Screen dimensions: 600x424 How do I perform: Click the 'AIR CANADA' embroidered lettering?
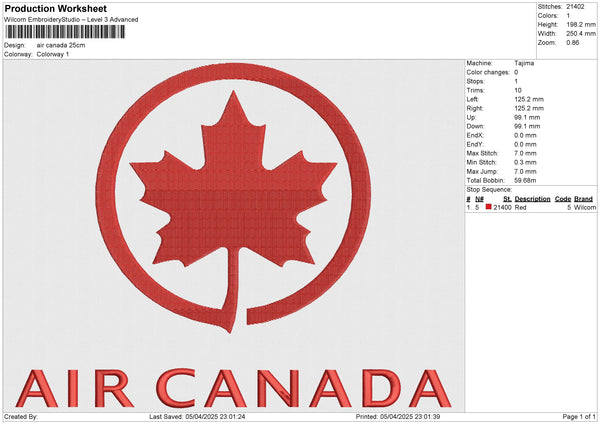[x=233, y=388]
